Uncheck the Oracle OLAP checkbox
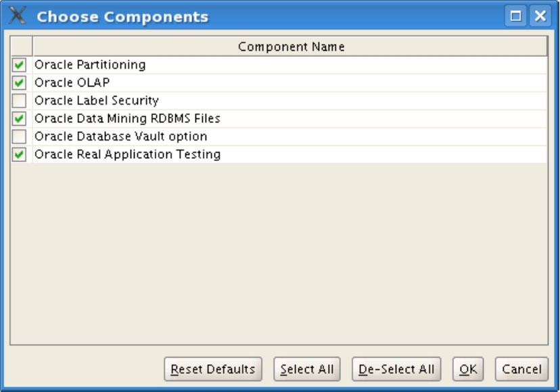This screenshot has width=560, height=392. [x=20, y=83]
